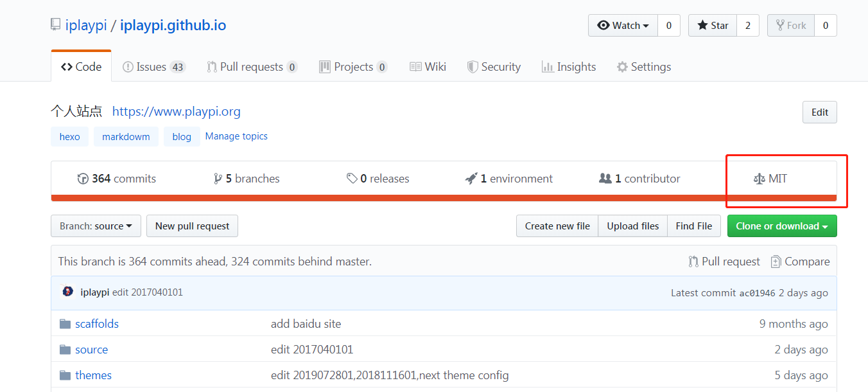Open the Insights tab

pyautogui.click(x=569, y=67)
